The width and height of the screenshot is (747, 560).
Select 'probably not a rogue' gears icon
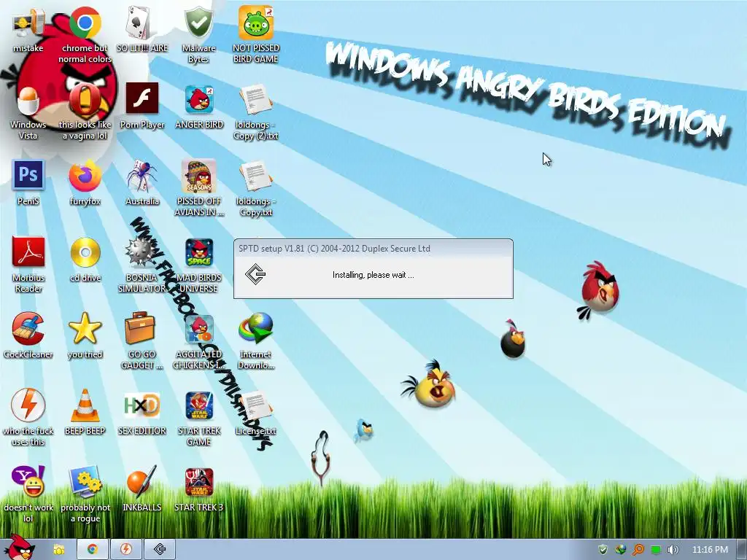(x=85, y=494)
